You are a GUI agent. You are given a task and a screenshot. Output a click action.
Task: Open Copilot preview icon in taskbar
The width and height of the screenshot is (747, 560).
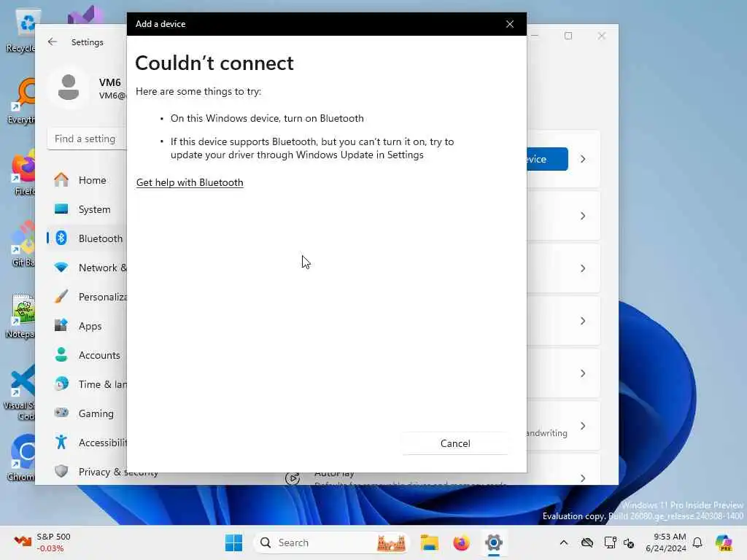coord(723,542)
